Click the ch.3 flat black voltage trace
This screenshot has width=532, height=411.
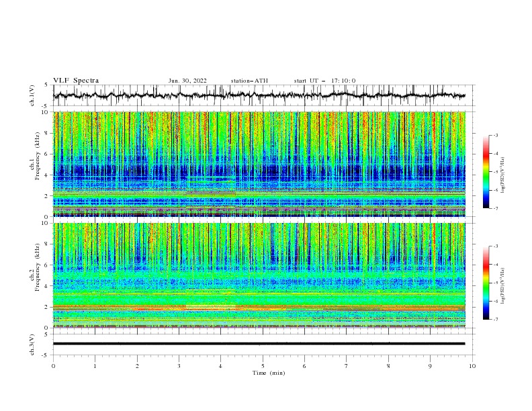pos(259,344)
